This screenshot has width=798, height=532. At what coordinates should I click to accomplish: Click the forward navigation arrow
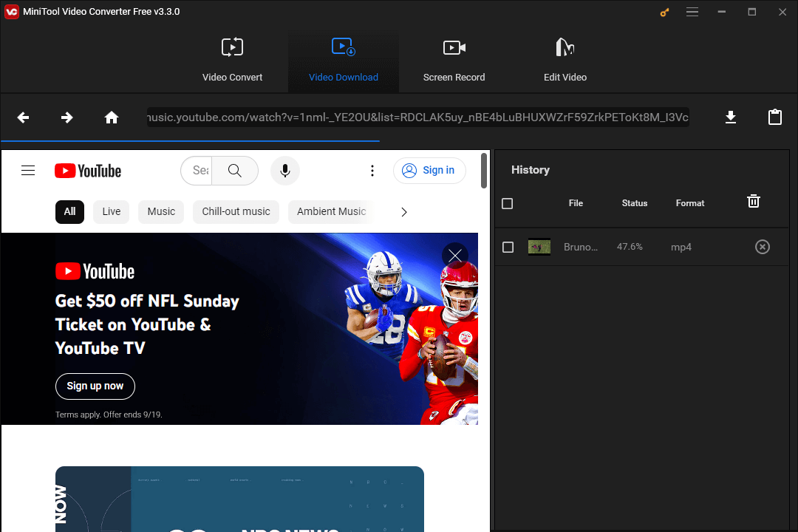pos(67,117)
